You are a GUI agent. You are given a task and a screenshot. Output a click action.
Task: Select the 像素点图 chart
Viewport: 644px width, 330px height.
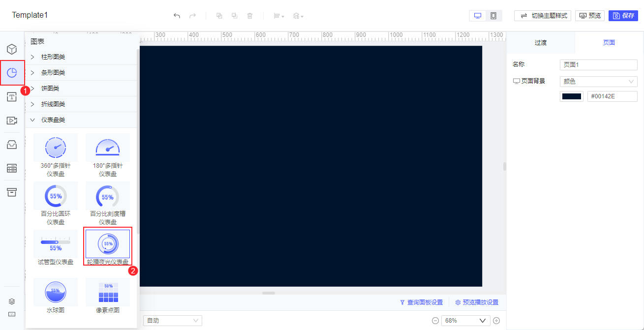tap(108, 296)
